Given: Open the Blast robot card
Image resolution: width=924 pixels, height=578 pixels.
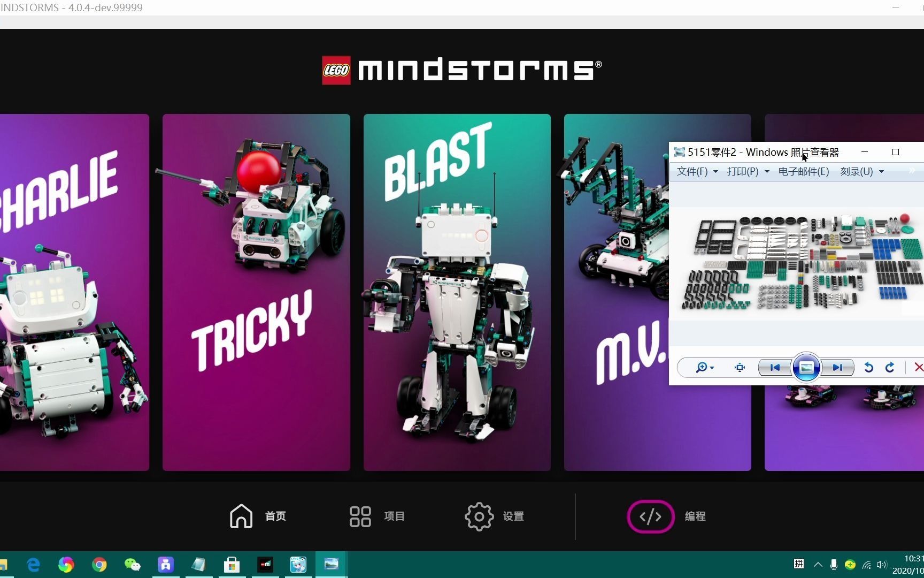Looking at the screenshot, I should 457,292.
